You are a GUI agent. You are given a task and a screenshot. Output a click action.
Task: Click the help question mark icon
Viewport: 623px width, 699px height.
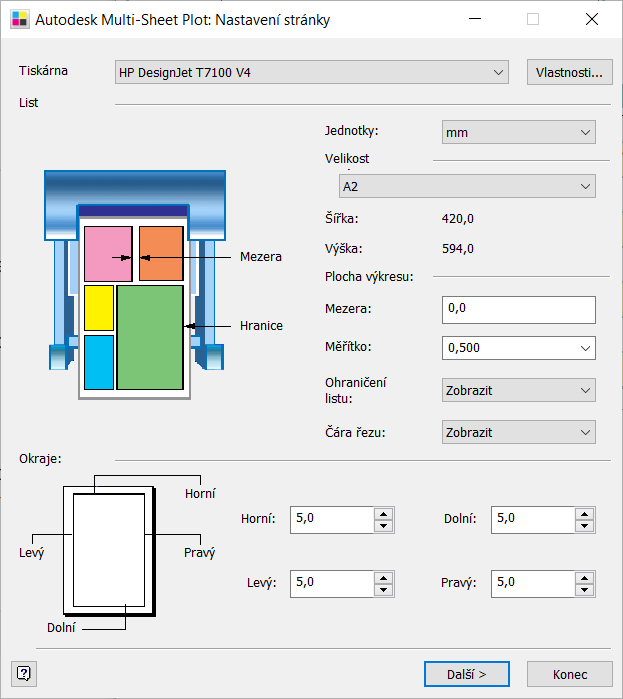(24, 674)
